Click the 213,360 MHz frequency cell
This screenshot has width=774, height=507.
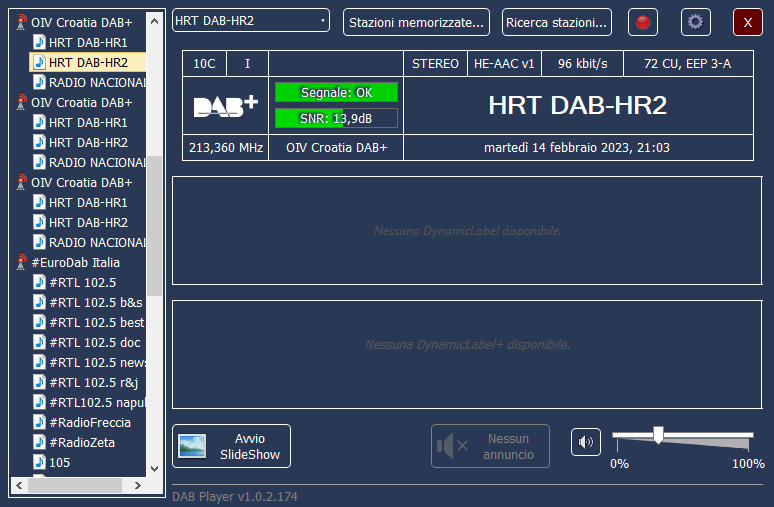[226, 148]
